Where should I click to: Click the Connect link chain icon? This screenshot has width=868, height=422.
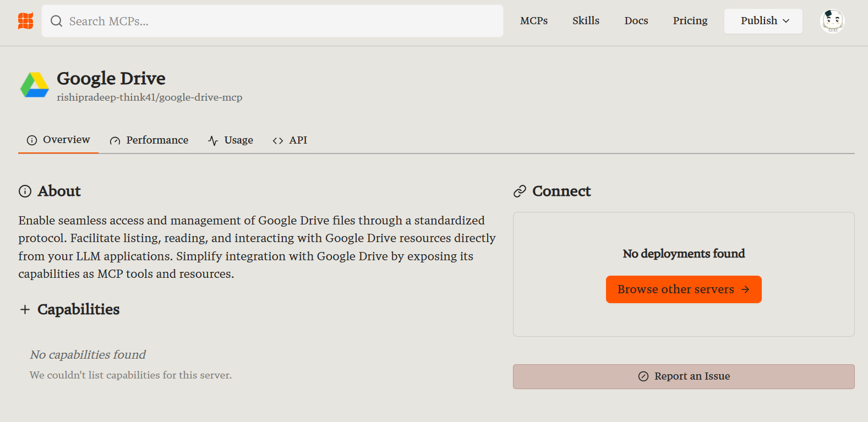click(520, 191)
